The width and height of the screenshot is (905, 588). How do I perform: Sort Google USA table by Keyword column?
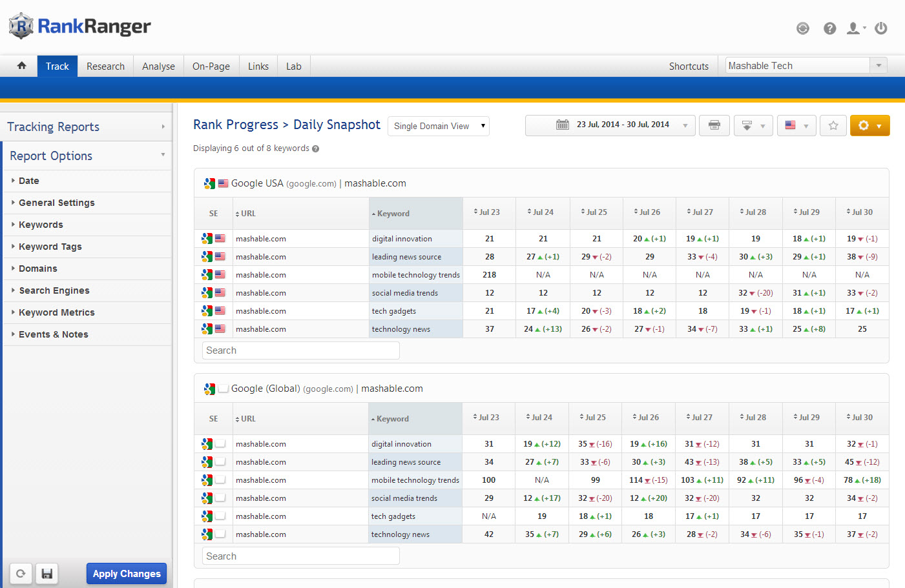tap(393, 214)
